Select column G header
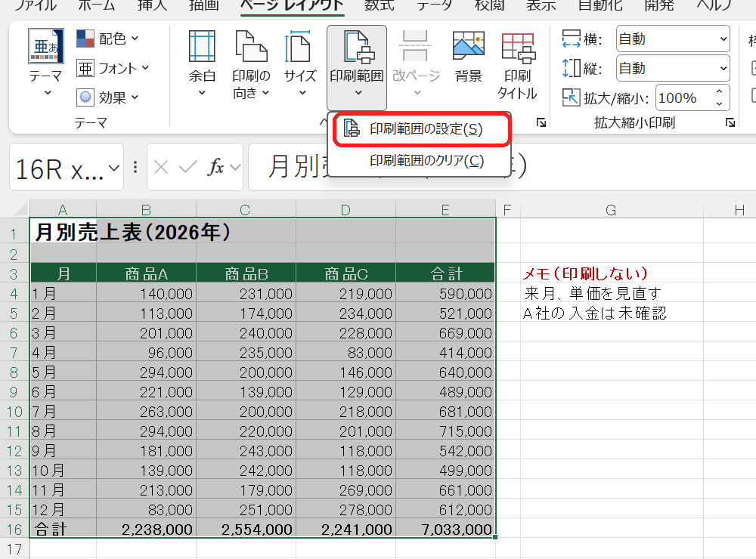 pyautogui.click(x=612, y=210)
